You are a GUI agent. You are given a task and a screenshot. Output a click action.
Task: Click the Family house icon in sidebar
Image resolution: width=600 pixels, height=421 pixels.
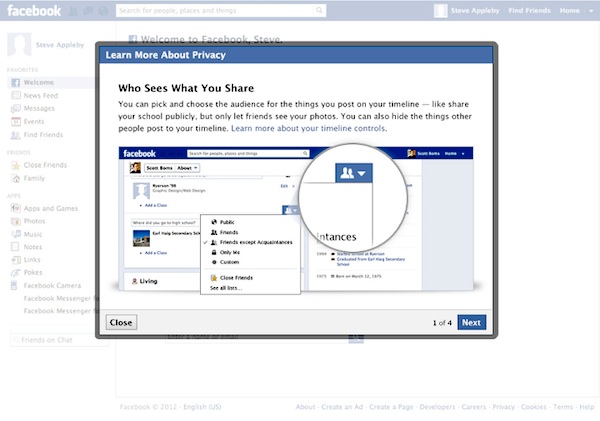[x=16, y=178]
